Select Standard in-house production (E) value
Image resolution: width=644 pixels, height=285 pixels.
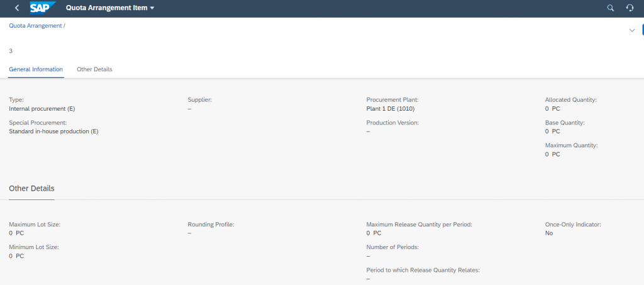coord(54,131)
